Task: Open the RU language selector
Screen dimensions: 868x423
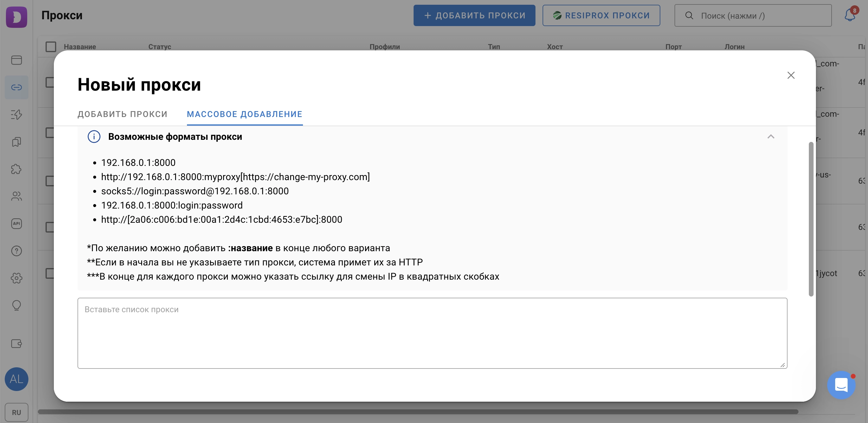Action: point(17,412)
